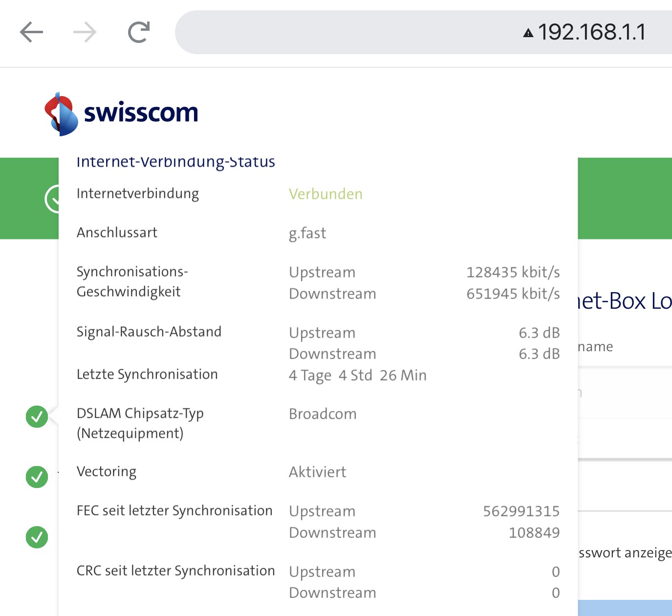672x616 pixels.
Task: Go back with the browser back arrow
Action: 31,33
